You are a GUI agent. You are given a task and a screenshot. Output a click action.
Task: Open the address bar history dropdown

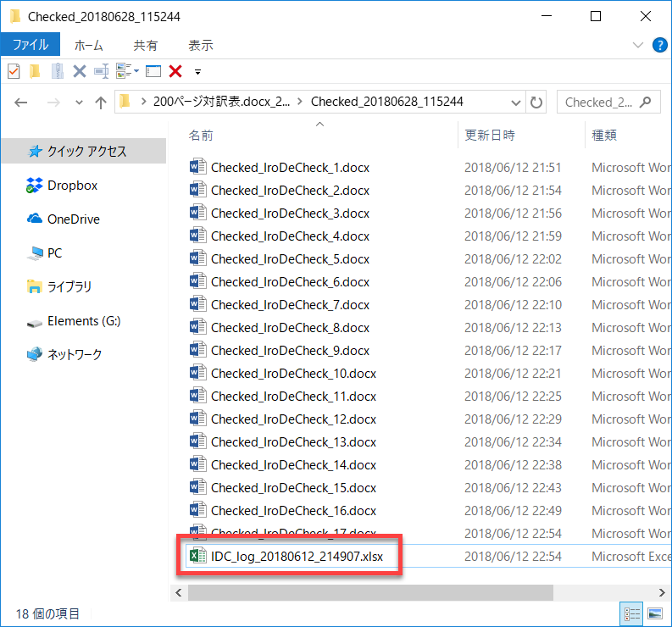(516, 103)
